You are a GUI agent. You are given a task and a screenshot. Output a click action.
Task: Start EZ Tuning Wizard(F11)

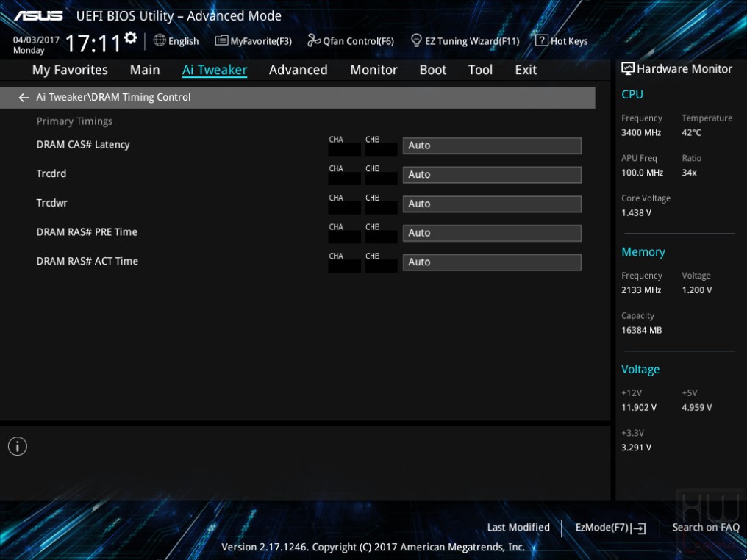472,41
